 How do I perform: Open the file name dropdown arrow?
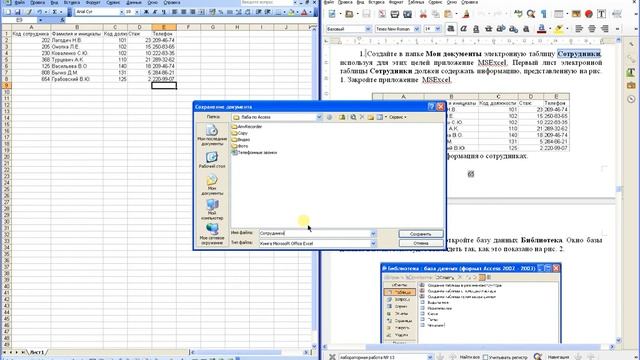point(373,233)
